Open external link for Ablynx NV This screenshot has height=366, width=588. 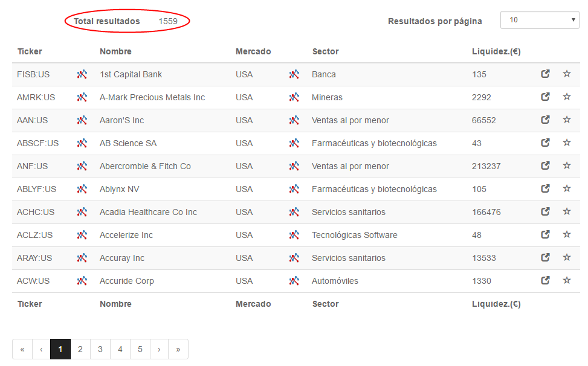tap(545, 188)
